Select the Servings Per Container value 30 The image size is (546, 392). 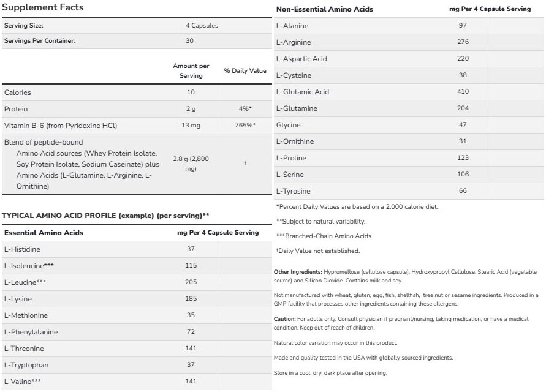coord(189,41)
